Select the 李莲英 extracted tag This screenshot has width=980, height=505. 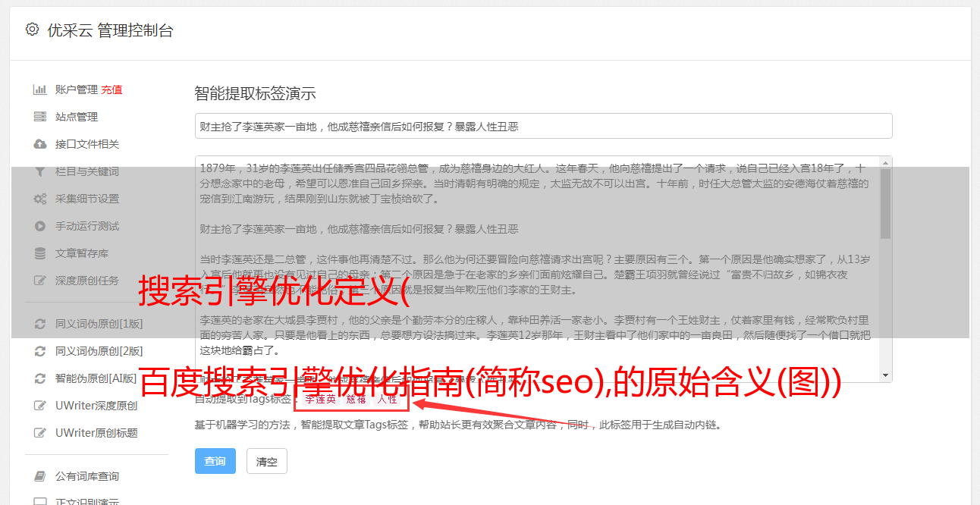pos(320,399)
